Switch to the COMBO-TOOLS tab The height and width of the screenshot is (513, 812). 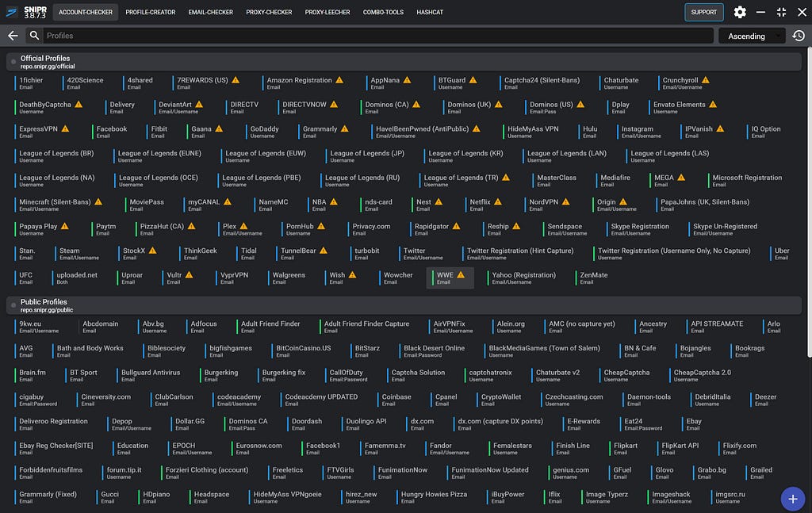pyautogui.click(x=383, y=12)
